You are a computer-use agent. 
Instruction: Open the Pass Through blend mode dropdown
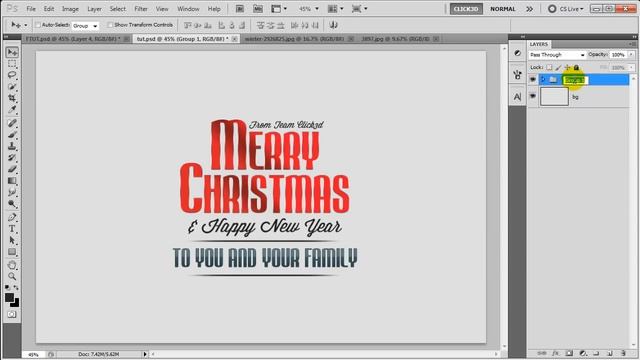point(557,55)
